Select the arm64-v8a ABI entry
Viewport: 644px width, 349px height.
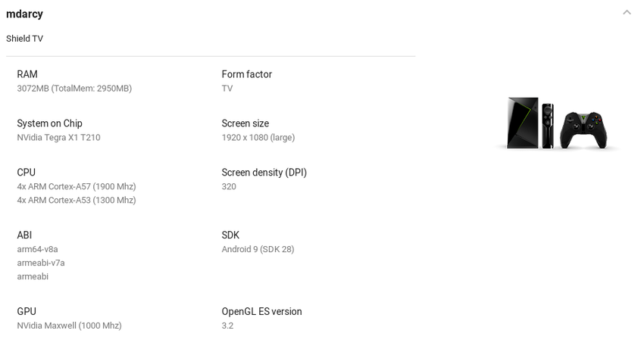point(37,249)
